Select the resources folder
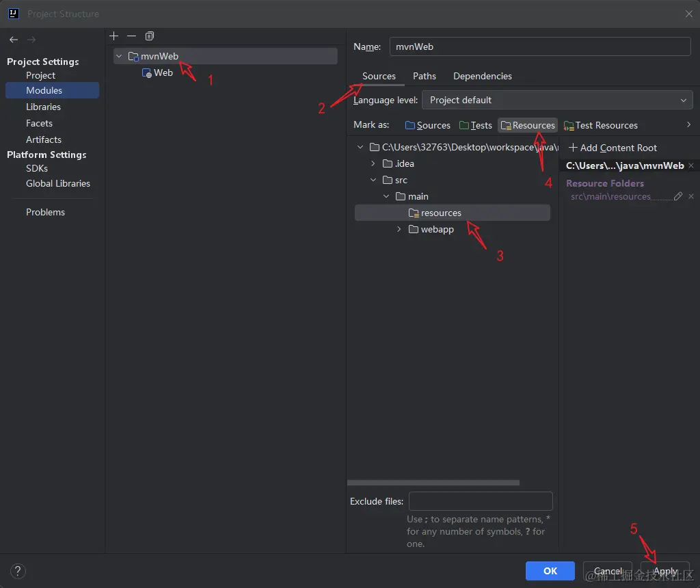700x588 pixels. coord(453,213)
